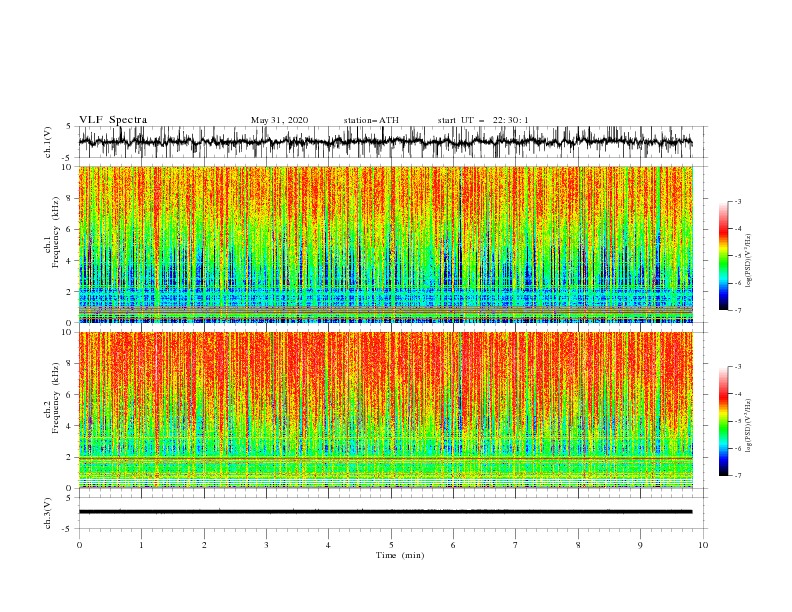The height and width of the screenshot is (612, 792).
Task: Click the '-3' tick on ch.1 colorbar
Action: pos(738,201)
